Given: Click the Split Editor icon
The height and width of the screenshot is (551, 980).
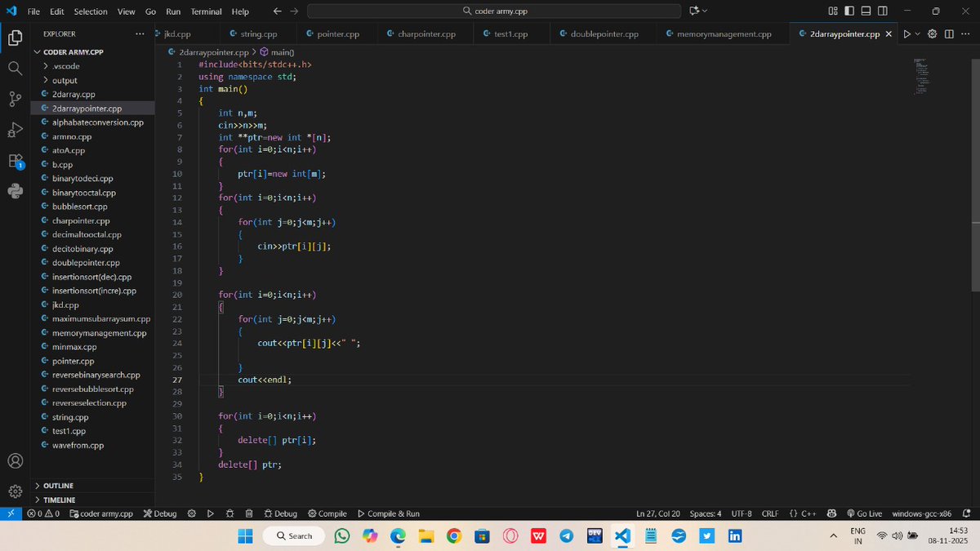Looking at the screenshot, I should point(948,34).
